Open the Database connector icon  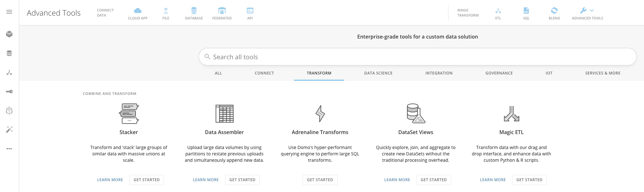click(194, 11)
